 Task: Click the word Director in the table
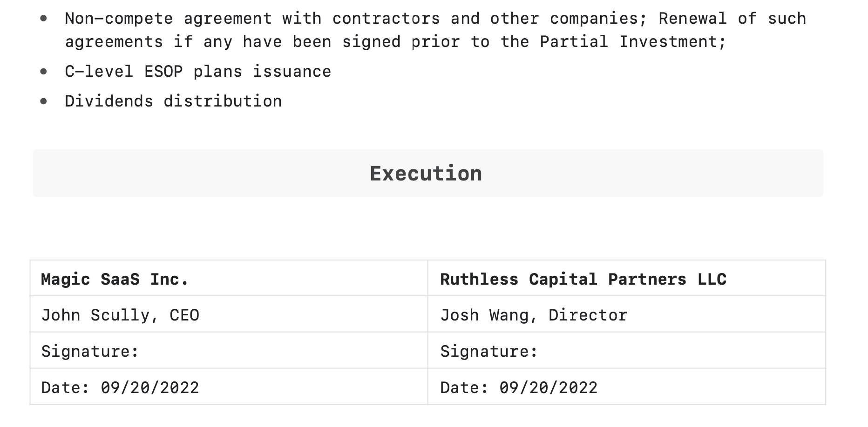588,315
